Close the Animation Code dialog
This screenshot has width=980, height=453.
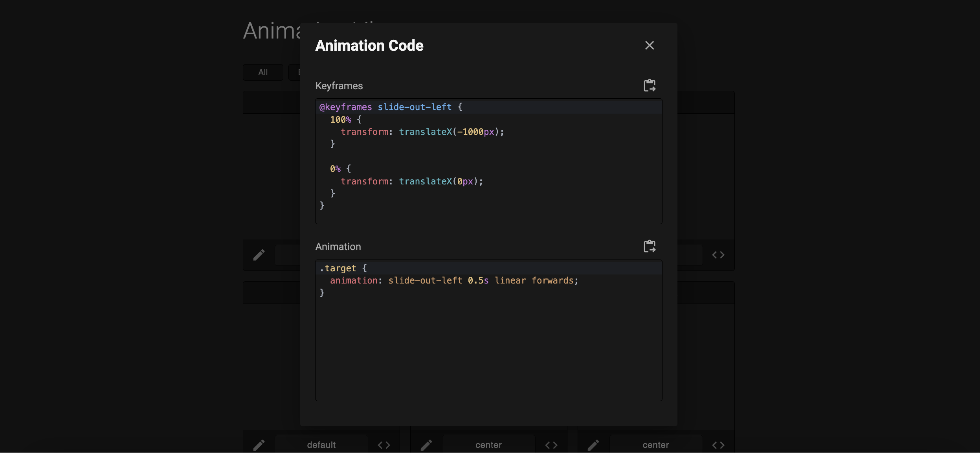pyautogui.click(x=650, y=46)
